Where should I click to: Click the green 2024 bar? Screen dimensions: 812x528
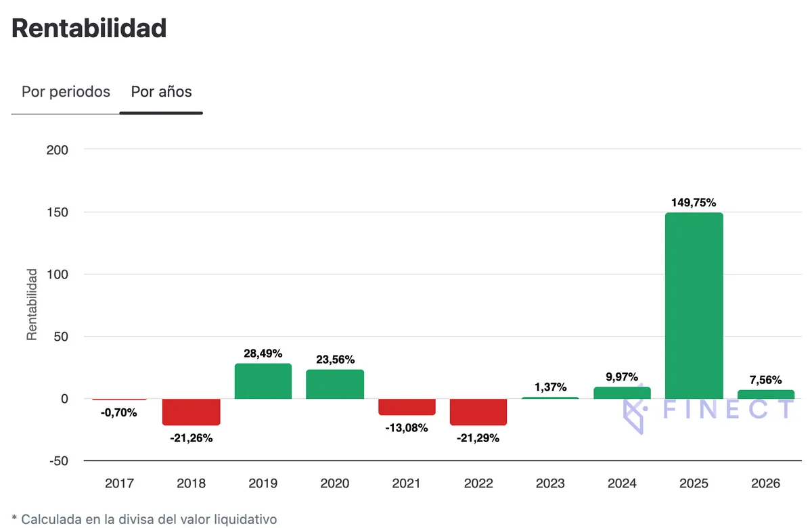click(x=622, y=393)
